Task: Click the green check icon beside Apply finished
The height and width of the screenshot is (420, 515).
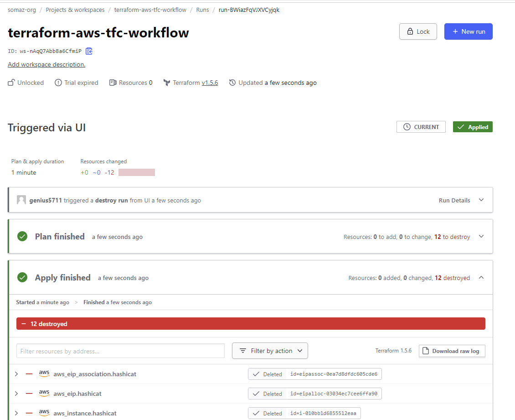Action: point(22,277)
